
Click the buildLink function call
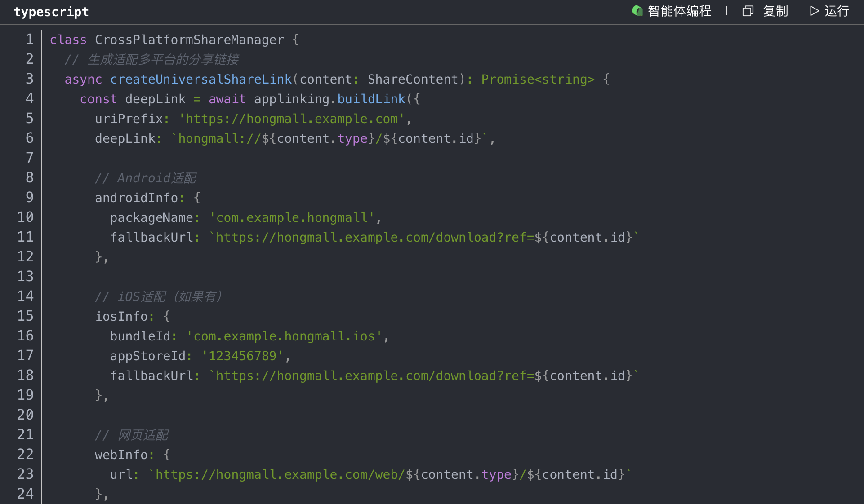(371, 99)
